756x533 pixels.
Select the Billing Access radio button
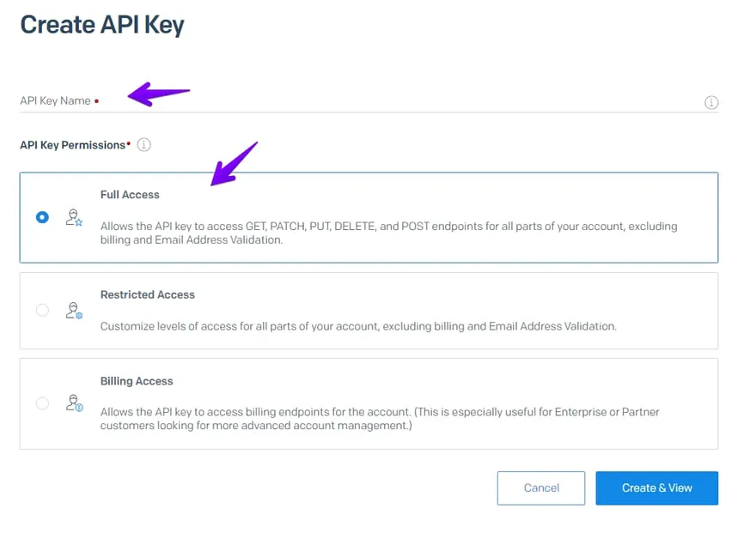pos(42,403)
